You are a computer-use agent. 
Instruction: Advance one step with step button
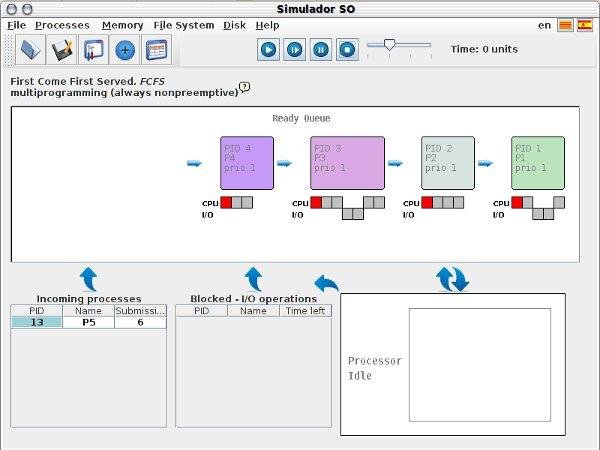(x=294, y=49)
